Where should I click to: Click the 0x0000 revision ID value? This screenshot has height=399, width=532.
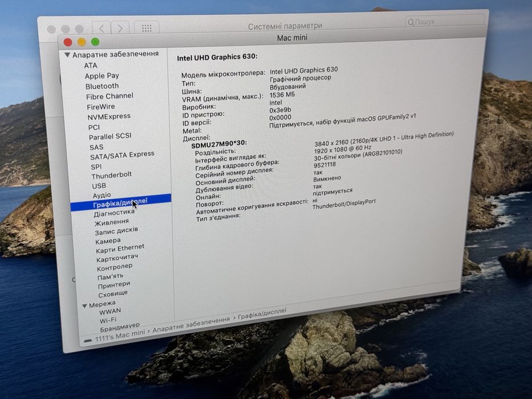[x=280, y=117]
